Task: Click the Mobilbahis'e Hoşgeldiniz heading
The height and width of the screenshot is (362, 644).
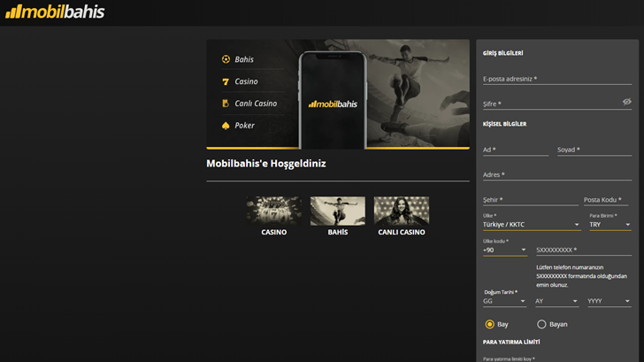Action: [x=266, y=164]
